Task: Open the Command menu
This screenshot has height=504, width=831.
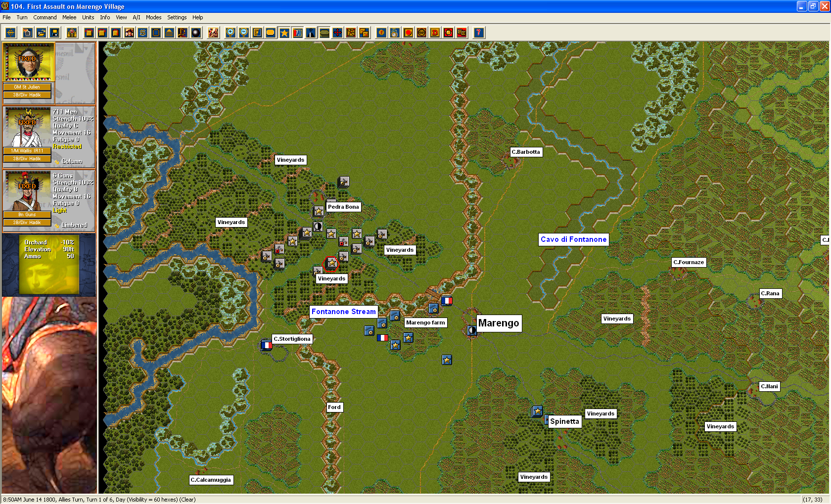Action: click(x=45, y=17)
